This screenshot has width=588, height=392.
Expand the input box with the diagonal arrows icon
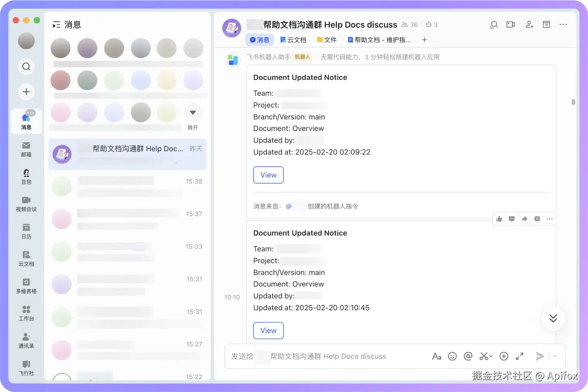click(x=520, y=356)
